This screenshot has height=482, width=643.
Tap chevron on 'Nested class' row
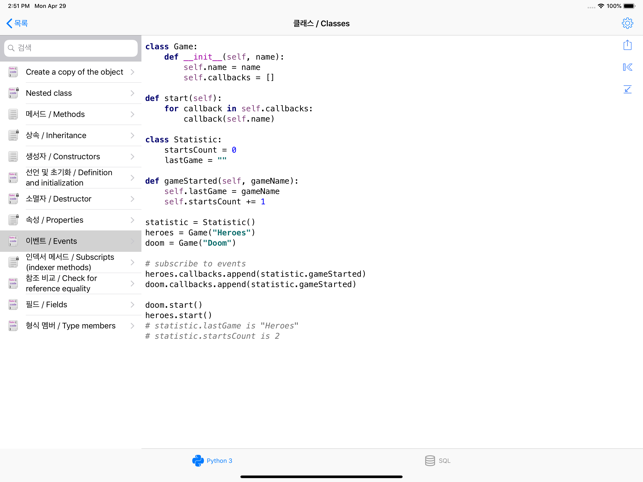point(132,93)
